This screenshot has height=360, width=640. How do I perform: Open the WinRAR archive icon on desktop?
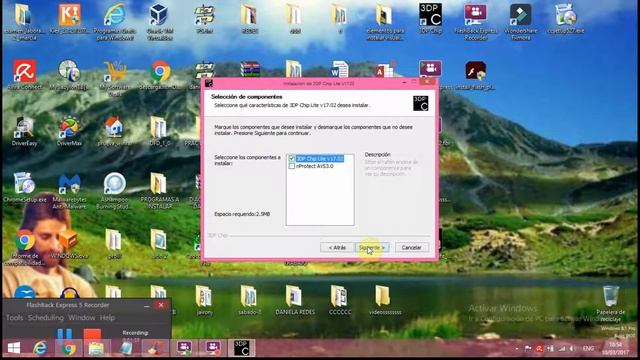click(x=250, y=69)
